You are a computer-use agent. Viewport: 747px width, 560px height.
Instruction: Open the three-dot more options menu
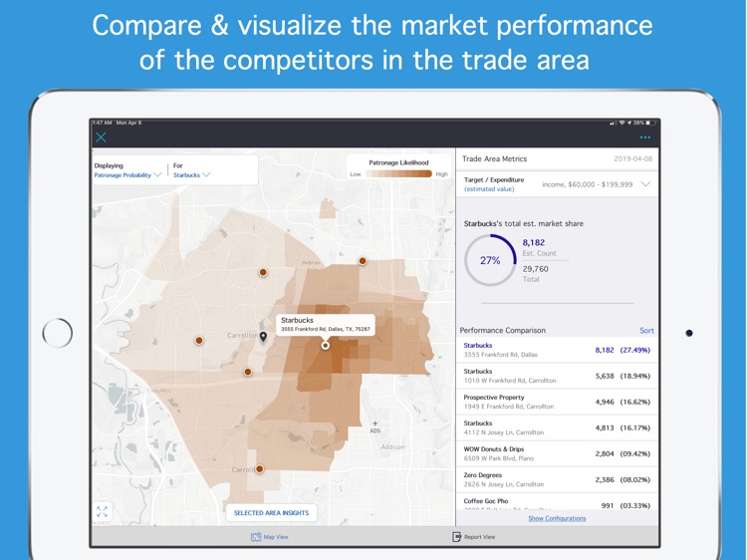[x=645, y=138]
